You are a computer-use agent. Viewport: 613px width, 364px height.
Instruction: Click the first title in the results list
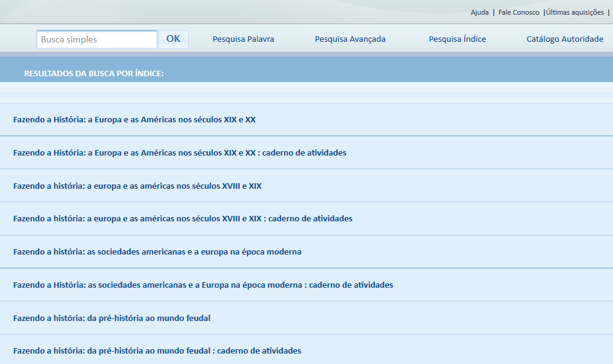(134, 120)
